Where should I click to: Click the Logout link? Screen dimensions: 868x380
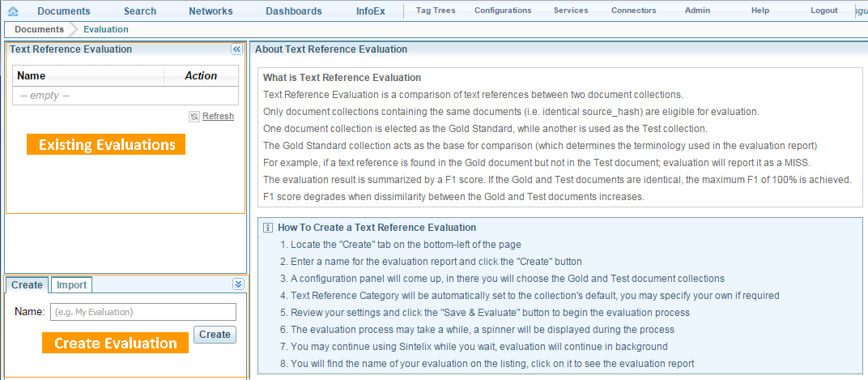824,11
